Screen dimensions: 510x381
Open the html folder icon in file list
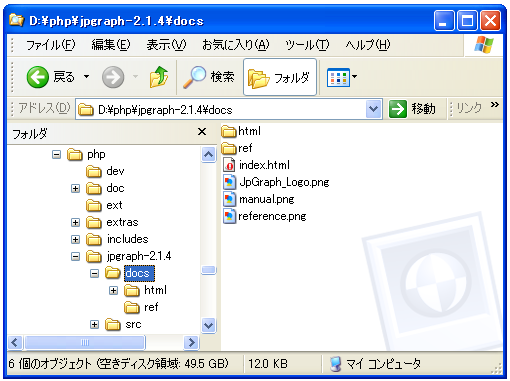pos(229,131)
